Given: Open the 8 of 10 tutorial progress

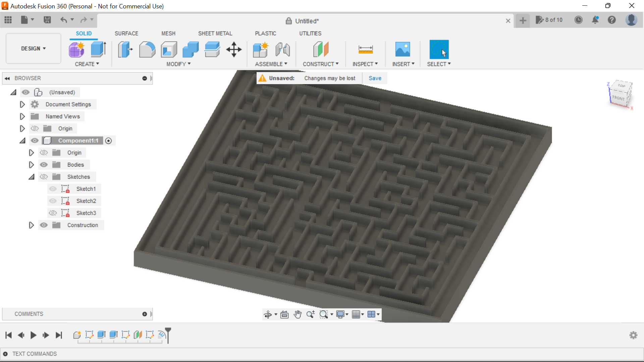Looking at the screenshot, I should [549, 20].
